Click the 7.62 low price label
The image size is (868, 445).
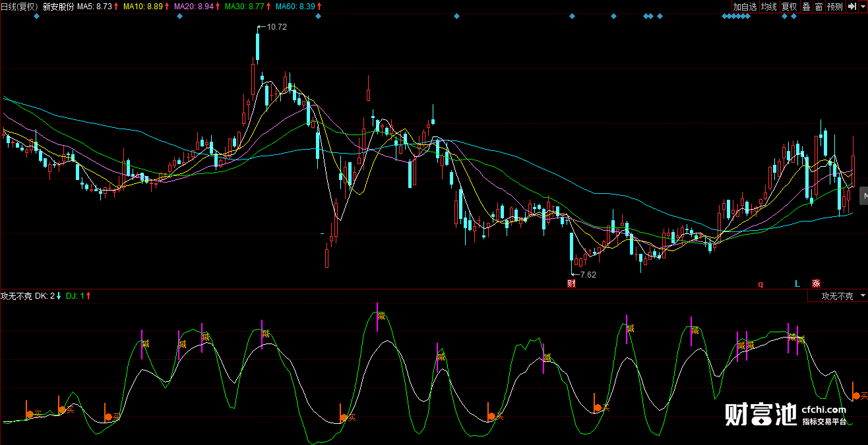588,274
